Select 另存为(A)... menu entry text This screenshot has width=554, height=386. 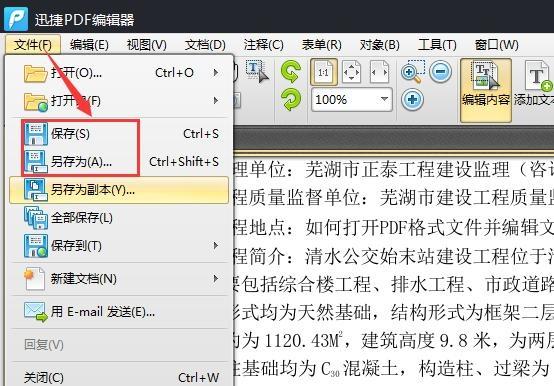pos(81,162)
